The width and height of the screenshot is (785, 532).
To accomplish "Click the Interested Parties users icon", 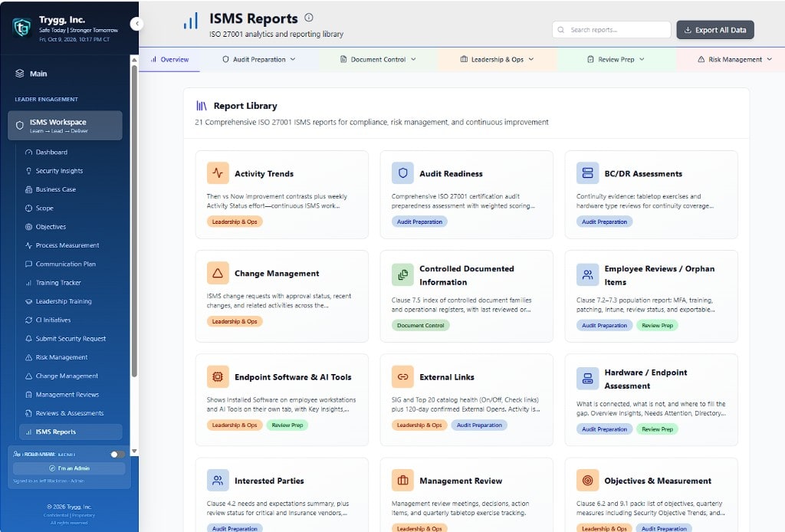I will pos(218,480).
